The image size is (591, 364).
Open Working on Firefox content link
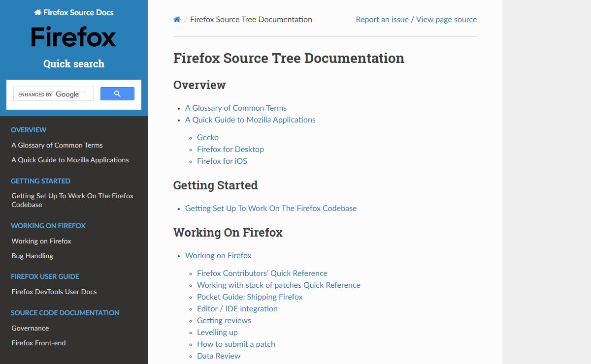(218, 255)
